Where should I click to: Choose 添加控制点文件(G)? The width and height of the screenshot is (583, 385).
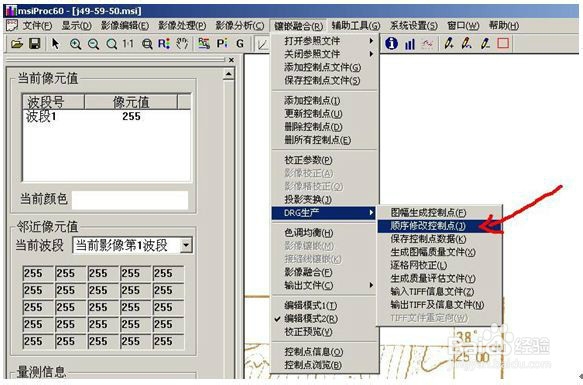point(325,67)
